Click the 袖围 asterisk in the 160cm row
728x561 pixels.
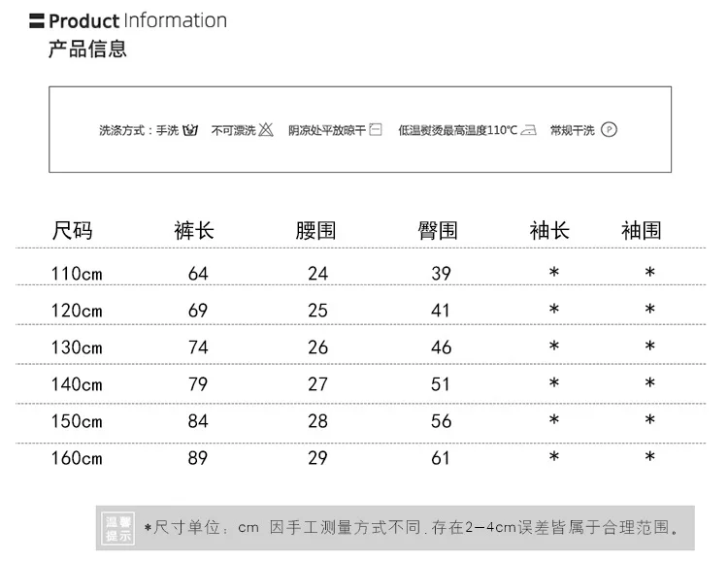(x=650, y=456)
